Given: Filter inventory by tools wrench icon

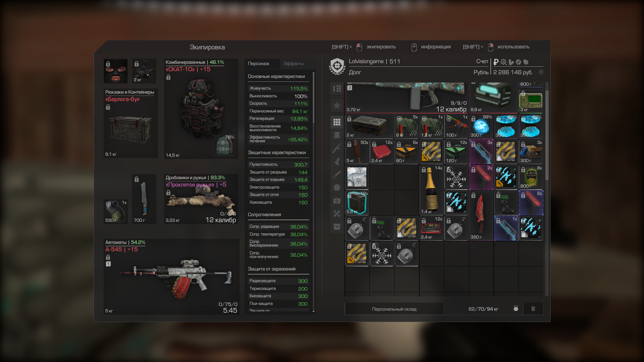Looking at the screenshot, I should pyautogui.click(x=337, y=214).
